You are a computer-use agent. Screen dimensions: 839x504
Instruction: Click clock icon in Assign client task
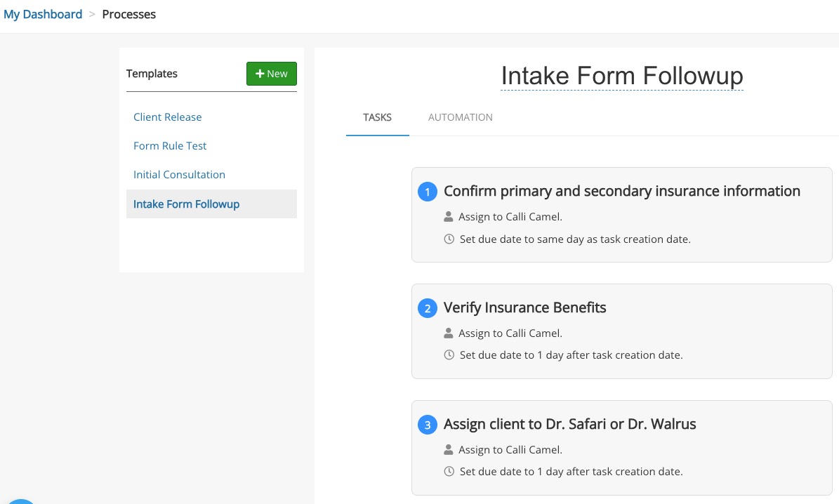point(449,472)
